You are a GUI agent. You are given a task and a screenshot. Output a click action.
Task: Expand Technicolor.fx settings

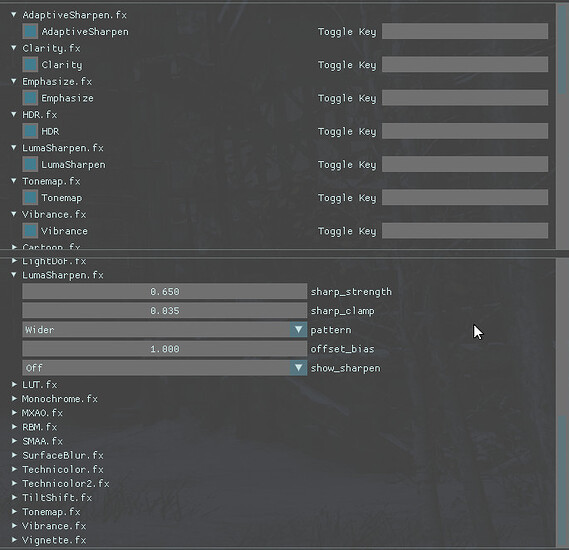pyautogui.click(x=14, y=469)
